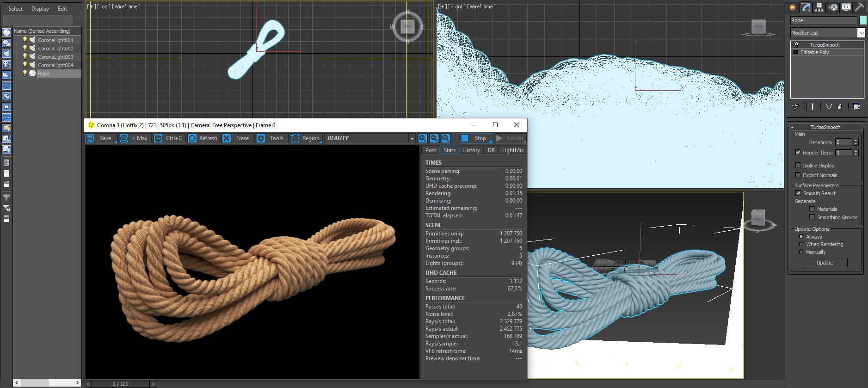This screenshot has height=388, width=868.
Task: Click Iterations spinner arrows
Action: point(856,142)
